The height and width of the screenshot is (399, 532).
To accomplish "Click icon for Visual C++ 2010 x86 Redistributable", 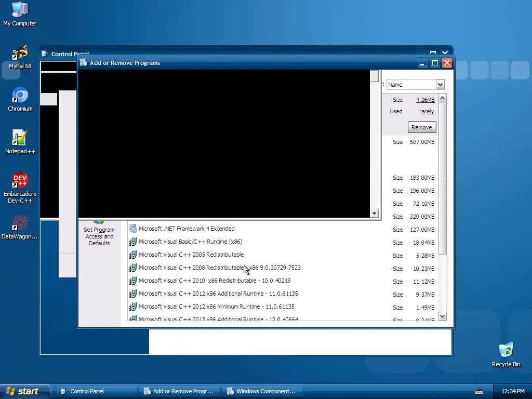I will point(133,281).
